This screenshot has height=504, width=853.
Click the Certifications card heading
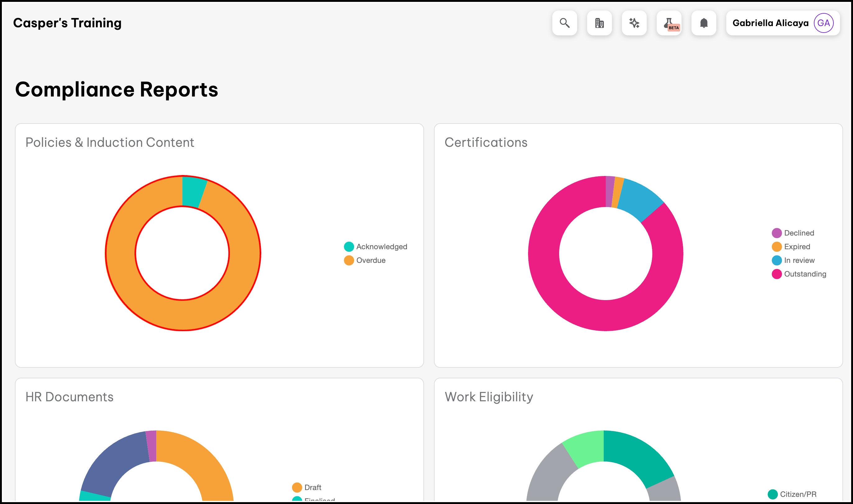[486, 142]
